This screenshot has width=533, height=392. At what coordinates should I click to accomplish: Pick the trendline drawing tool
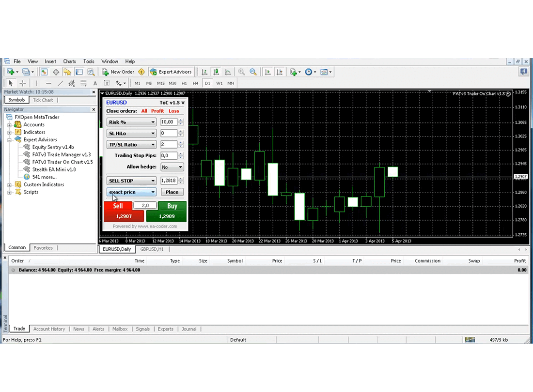point(60,83)
